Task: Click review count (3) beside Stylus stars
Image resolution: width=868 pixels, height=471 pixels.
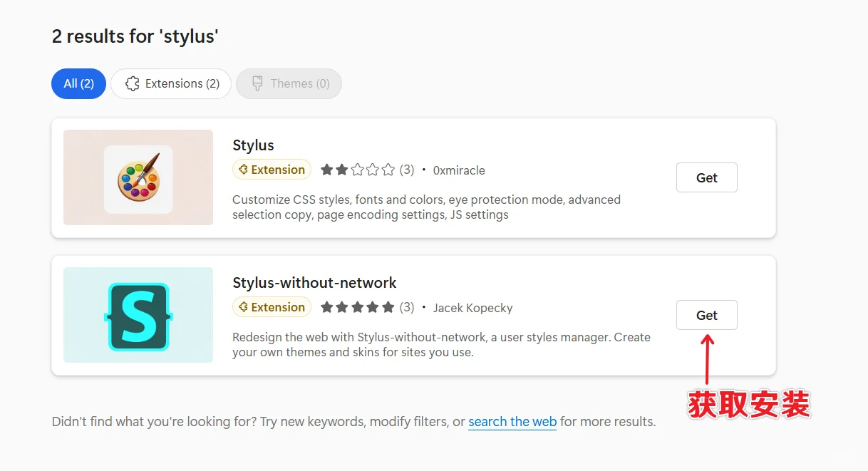Action: pyautogui.click(x=406, y=170)
